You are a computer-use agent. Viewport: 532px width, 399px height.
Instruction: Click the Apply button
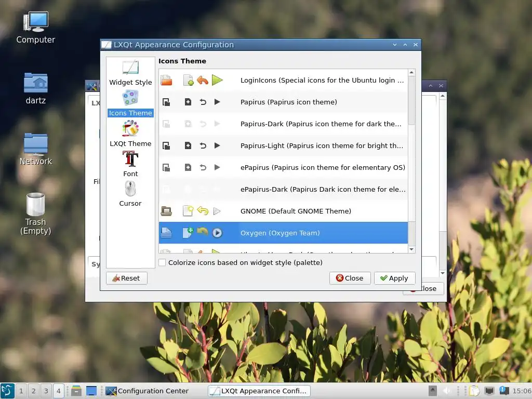click(395, 278)
